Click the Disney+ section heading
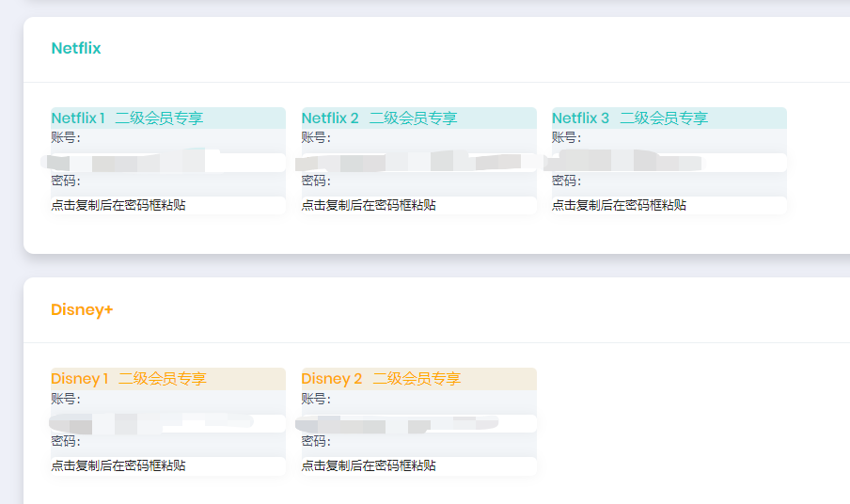This screenshot has height=504, width=850. coord(82,309)
